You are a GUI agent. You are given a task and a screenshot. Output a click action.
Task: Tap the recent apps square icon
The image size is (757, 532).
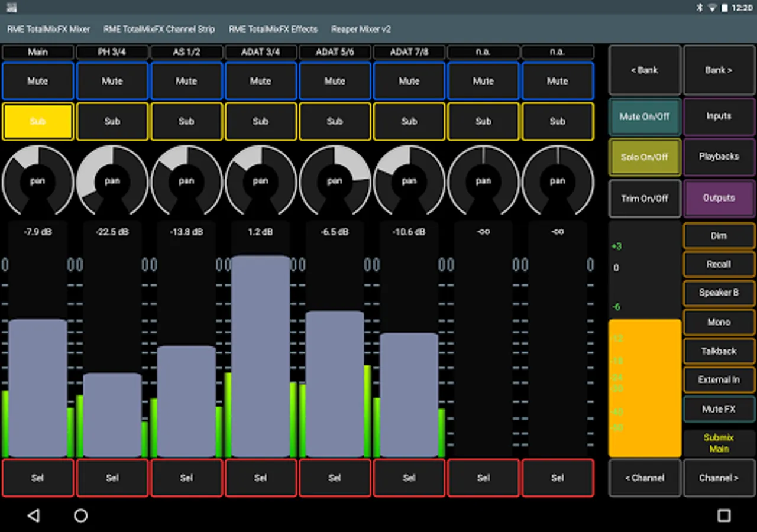[724, 515]
